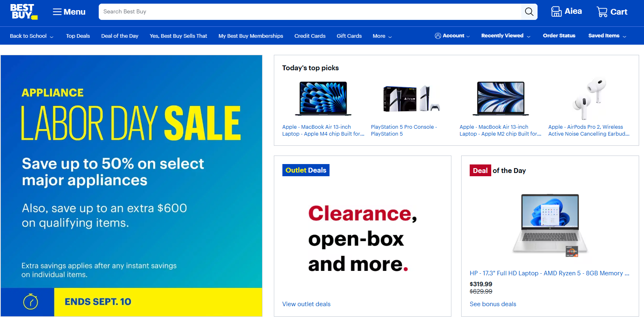Select the APPLIANCE banner label
The image size is (644, 322).
[53, 93]
